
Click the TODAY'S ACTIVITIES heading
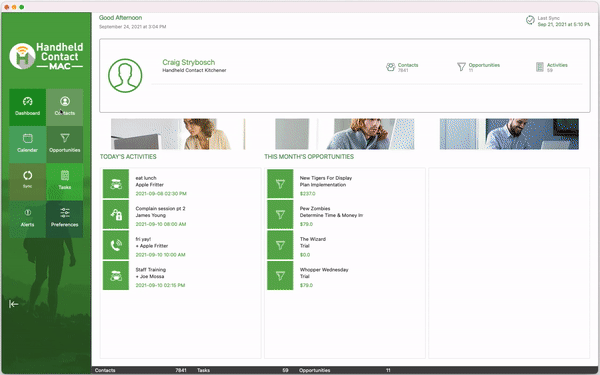click(128, 157)
